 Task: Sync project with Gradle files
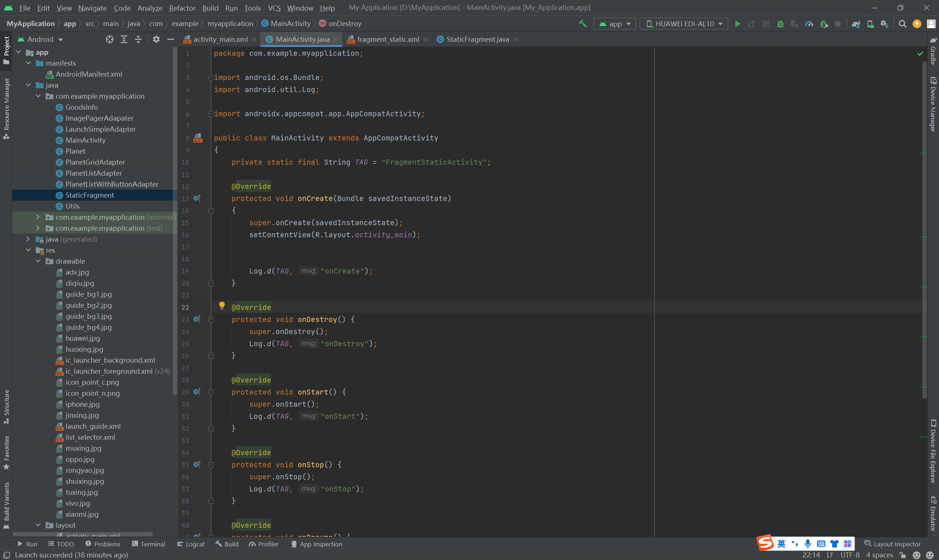[856, 24]
